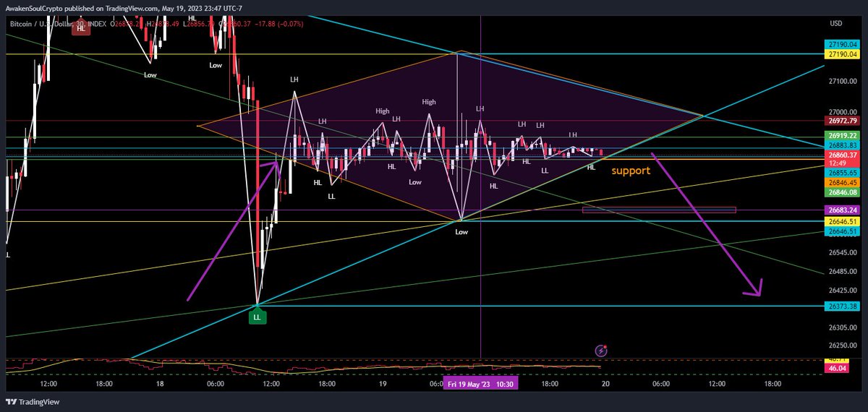
Task: Select the cyan 27190.04 price label
Action: (842, 44)
